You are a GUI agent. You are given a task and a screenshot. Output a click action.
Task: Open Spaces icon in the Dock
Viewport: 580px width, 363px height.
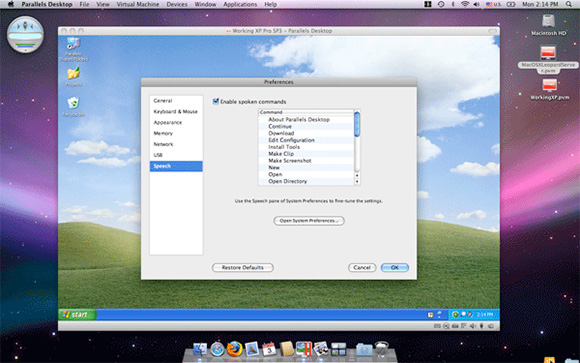pos(338,349)
